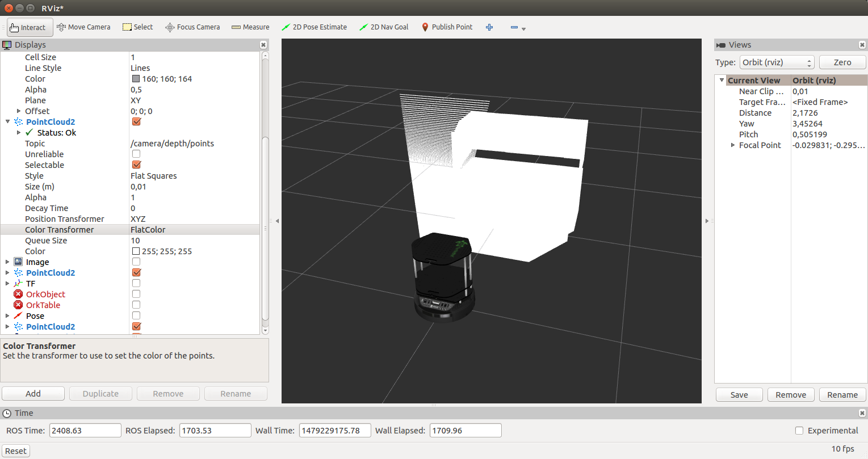The image size is (868, 459).
Task: Click the Wall Time field
Action: point(335,431)
